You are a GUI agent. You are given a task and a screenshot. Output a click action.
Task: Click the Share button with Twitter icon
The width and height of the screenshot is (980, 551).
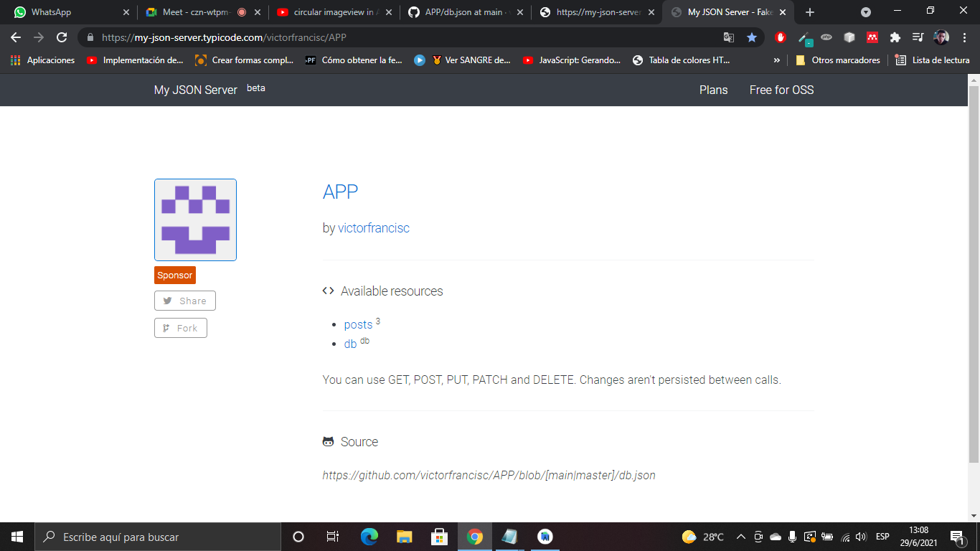click(x=185, y=301)
